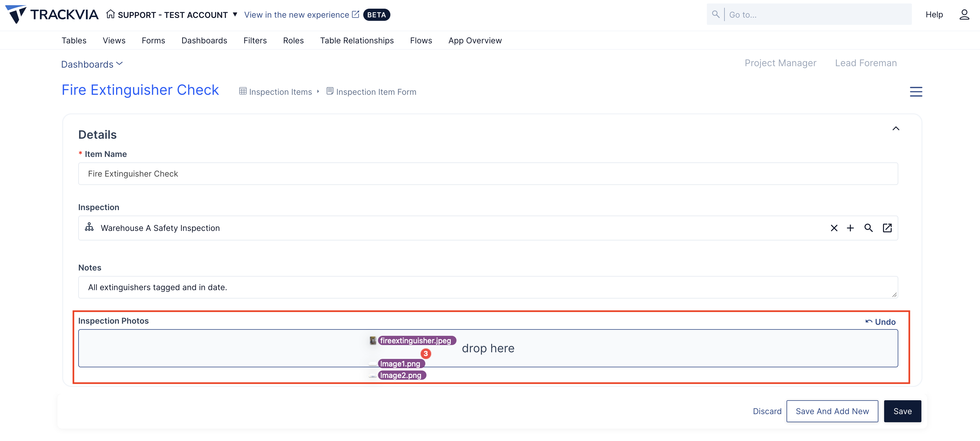Open the Dashboards menu in nav bar
980x441 pixels.
[204, 40]
